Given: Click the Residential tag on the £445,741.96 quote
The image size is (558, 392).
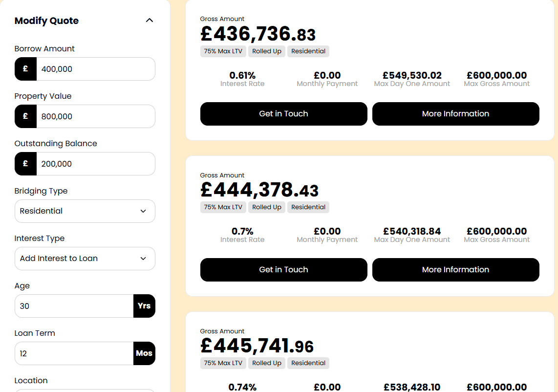Looking at the screenshot, I should [308, 363].
